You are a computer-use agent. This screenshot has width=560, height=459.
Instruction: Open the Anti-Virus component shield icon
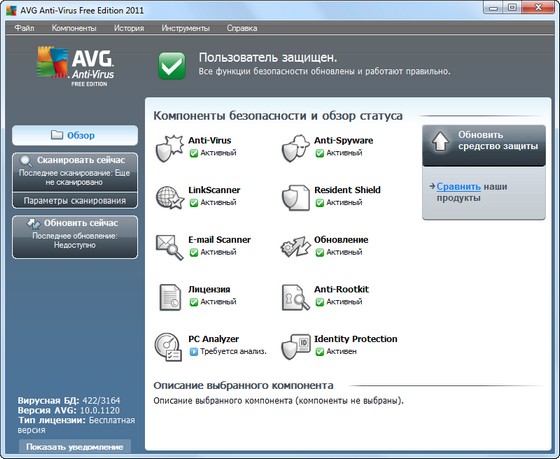(x=170, y=148)
